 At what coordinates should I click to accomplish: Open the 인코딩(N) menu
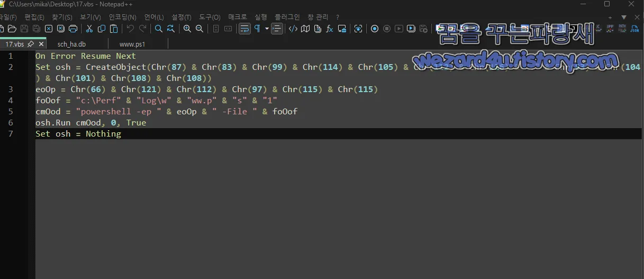coord(122,17)
